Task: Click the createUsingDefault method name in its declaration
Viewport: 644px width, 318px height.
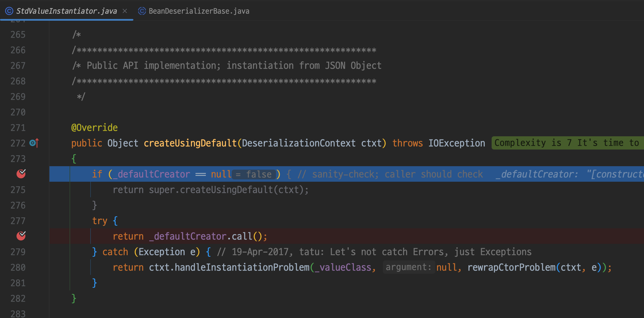Action: tap(190, 143)
